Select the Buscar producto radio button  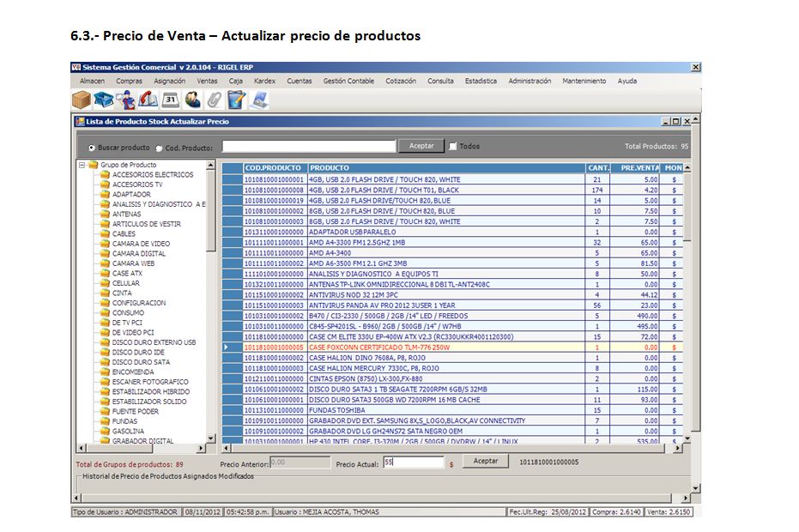(92, 148)
